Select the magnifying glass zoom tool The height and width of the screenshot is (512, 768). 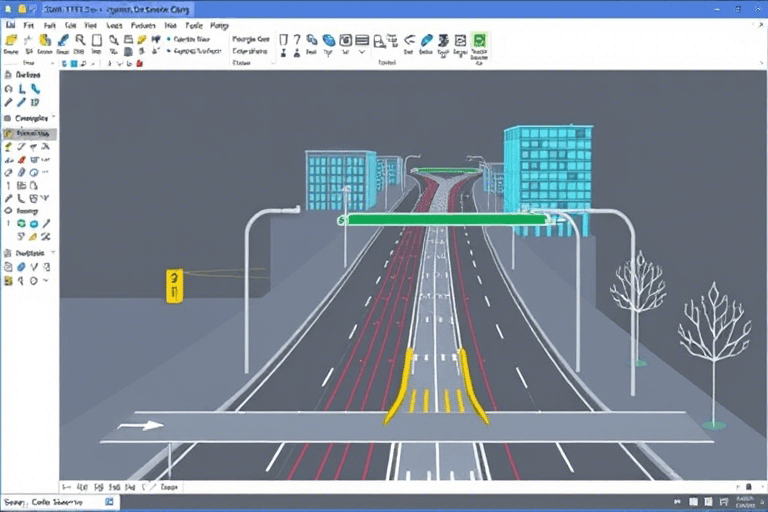point(114,41)
